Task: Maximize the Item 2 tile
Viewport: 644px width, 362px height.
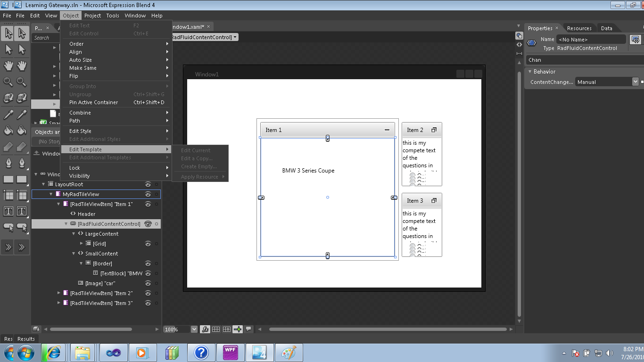Action: coord(434,130)
